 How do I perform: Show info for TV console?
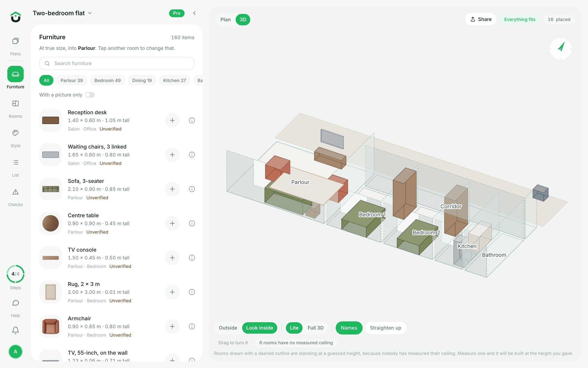click(x=192, y=258)
